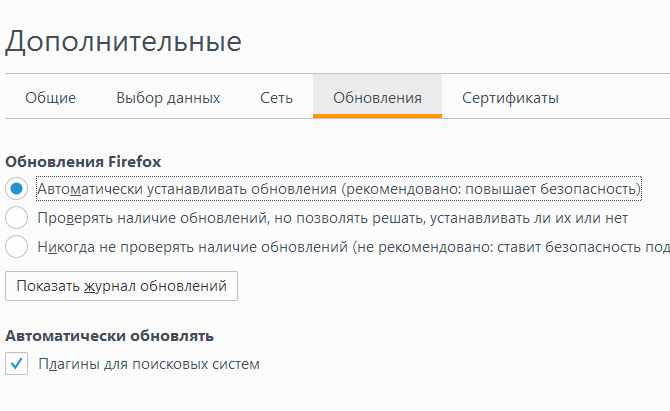The width and height of the screenshot is (670, 411).
Task: Uncheck the Плагины для поисковых систем checkbox
Action: [17, 364]
